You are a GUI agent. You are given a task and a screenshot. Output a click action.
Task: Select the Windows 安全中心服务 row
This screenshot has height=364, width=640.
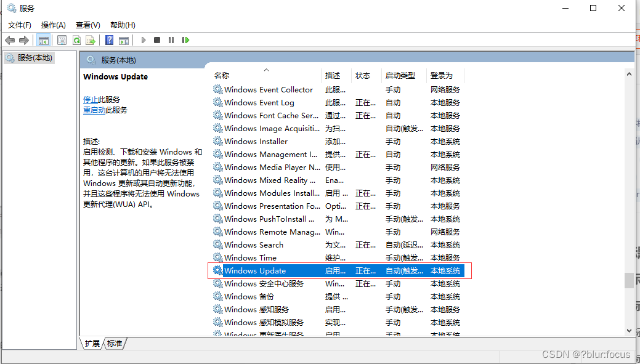click(x=338, y=283)
